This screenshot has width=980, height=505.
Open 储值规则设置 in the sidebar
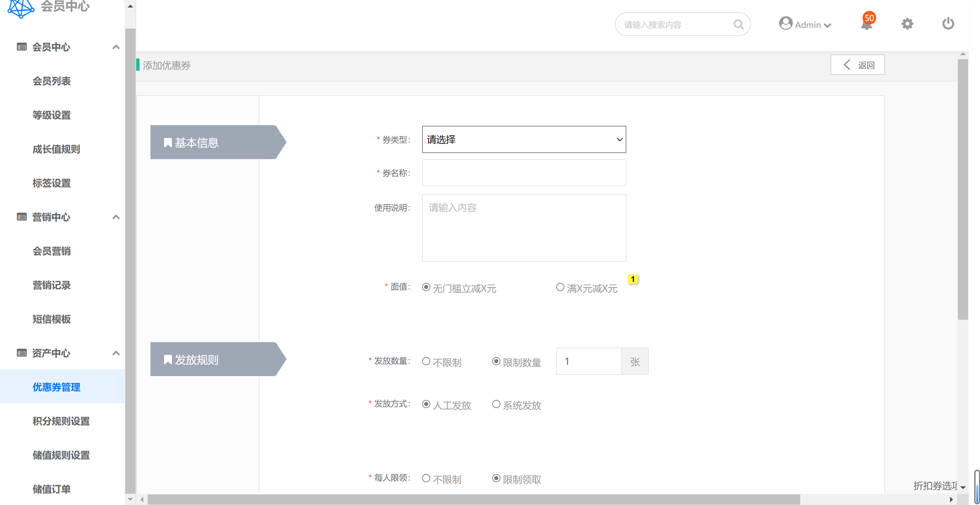pos(61,455)
